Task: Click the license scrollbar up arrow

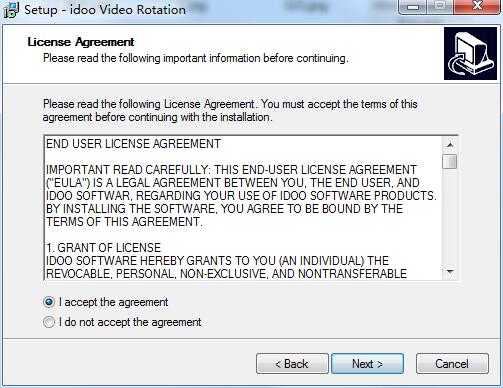Action: coord(450,145)
